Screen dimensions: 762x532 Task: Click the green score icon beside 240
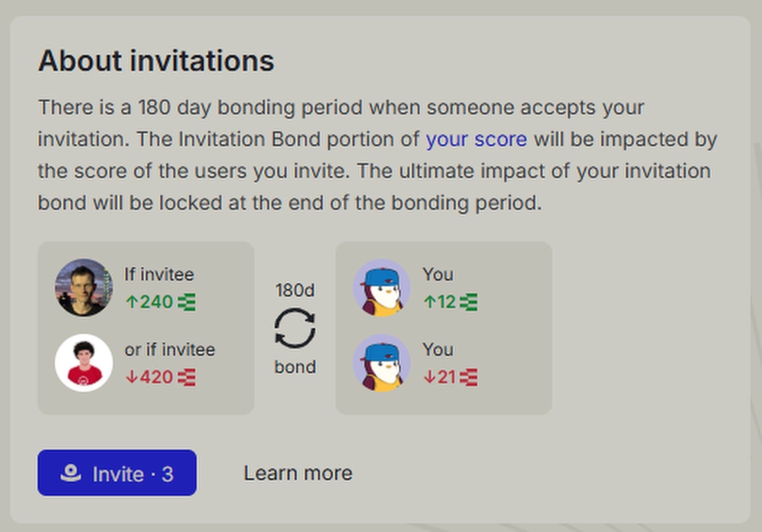click(187, 302)
